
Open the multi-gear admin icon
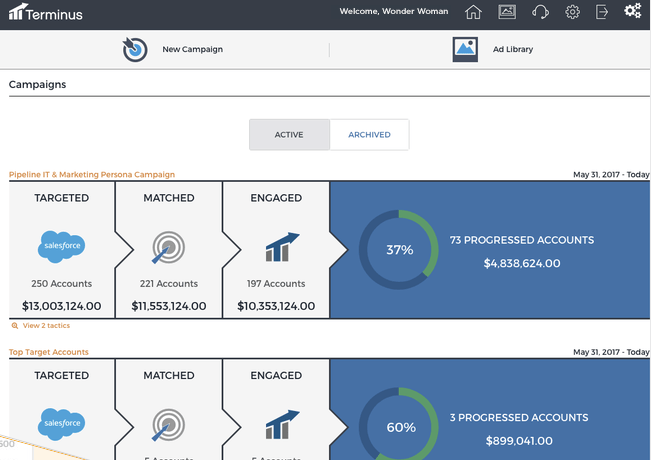(633, 11)
